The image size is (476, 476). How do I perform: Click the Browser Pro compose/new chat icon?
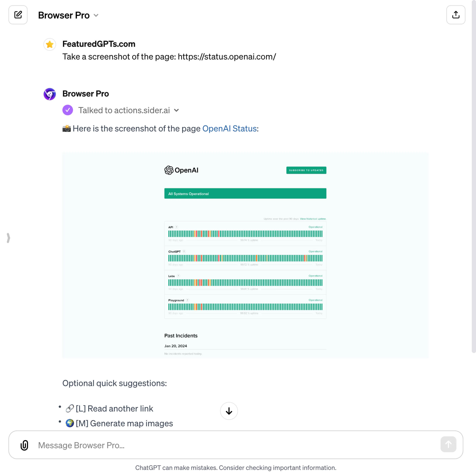point(18,14)
